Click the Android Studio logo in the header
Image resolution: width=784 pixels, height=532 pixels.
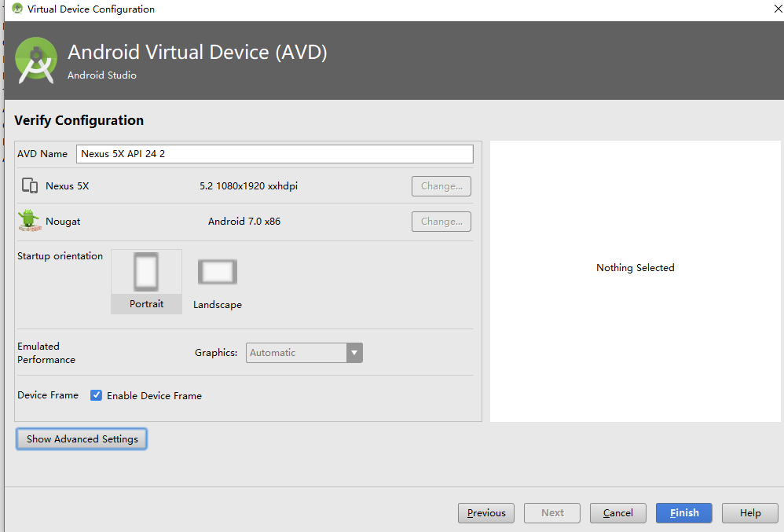click(x=36, y=61)
